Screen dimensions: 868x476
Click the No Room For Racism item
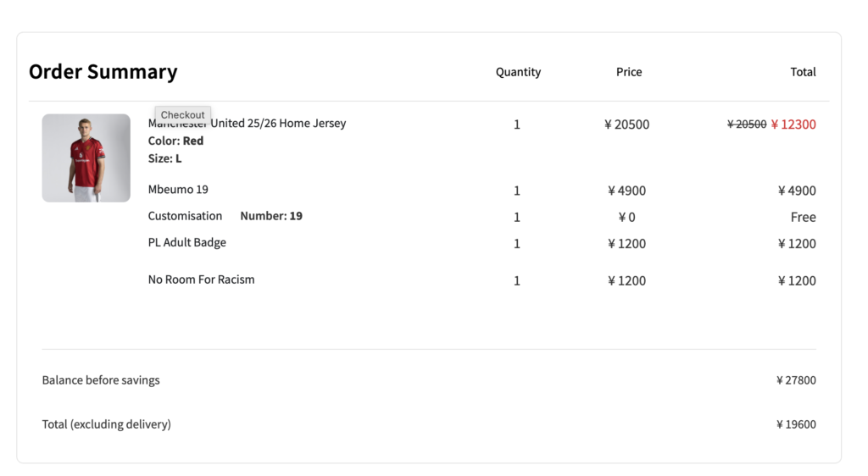coord(201,280)
